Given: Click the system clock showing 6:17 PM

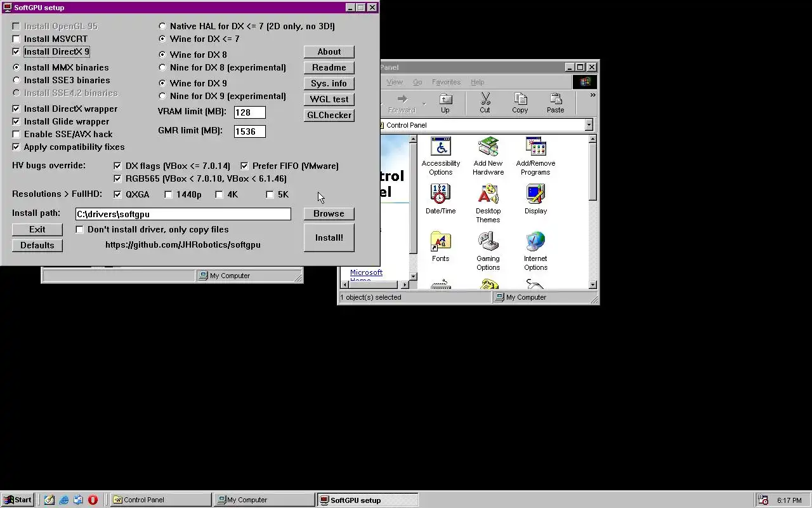Looking at the screenshot, I should tap(789, 500).
